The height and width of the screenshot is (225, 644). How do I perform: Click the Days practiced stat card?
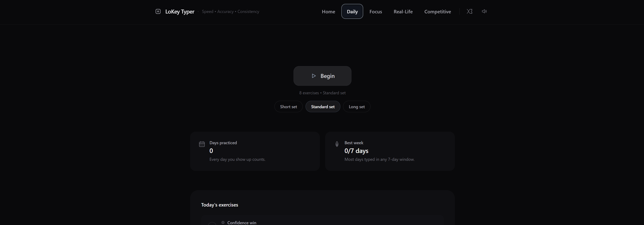pos(255,151)
